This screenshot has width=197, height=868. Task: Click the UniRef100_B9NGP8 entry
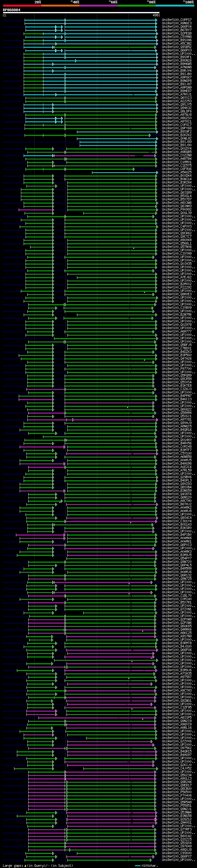(177, 81)
